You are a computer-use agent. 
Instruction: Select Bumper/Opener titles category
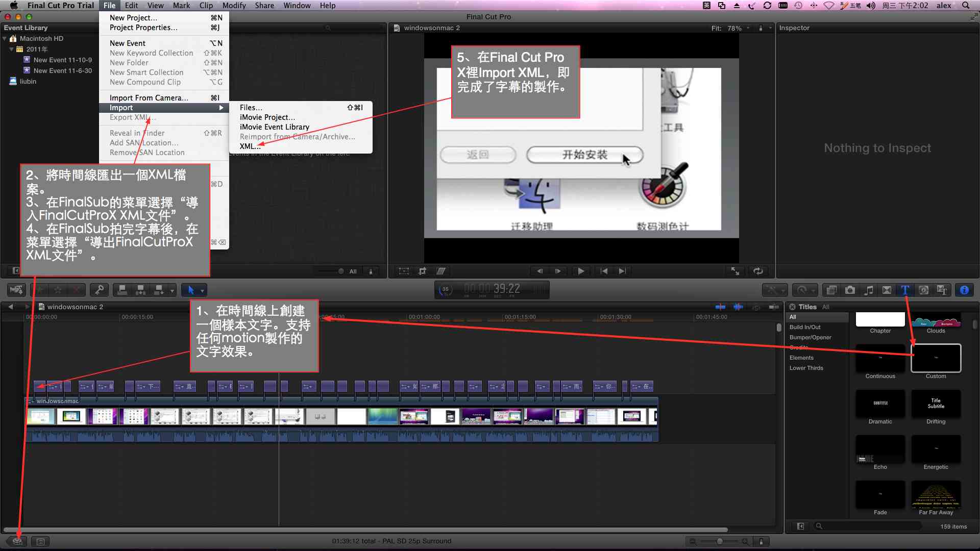pyautogui.click(x=811, y=337)
